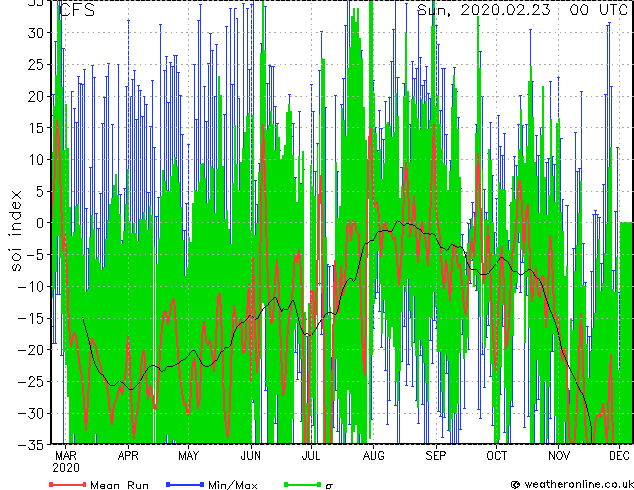The width and height of the screenshot is (634, 490).
Task: Click the 'AUG' month label
Action: tap(373, 456)
